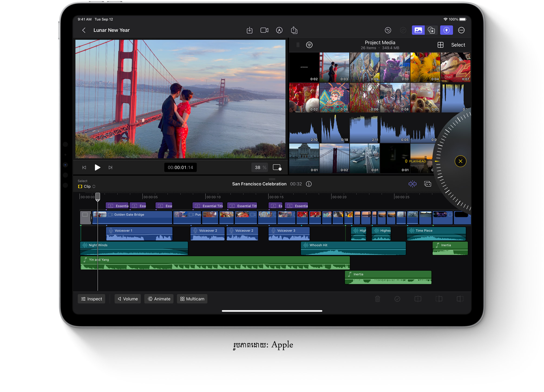The width and height of the screenshot is (544, 392).
Task: Open timeline clip appearance options icon
Action: click(x=428, y=184)
